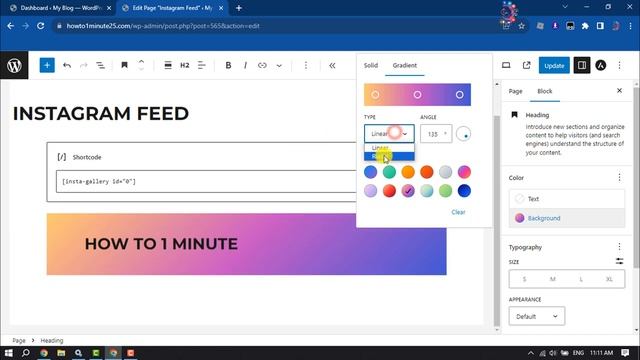Select font size M

click(x=552, y=279)
